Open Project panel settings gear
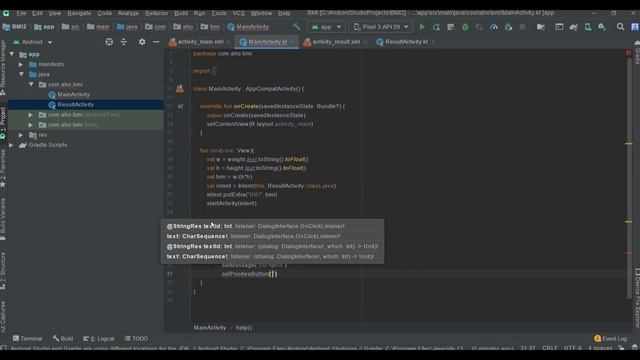 pyautogui.click(x=142, y=42)
